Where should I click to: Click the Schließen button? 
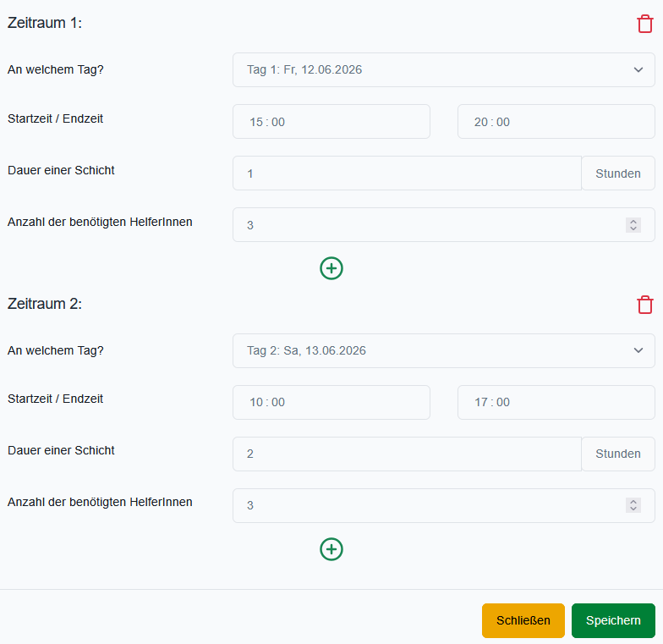pyautogui.click(x=523, y=620)
